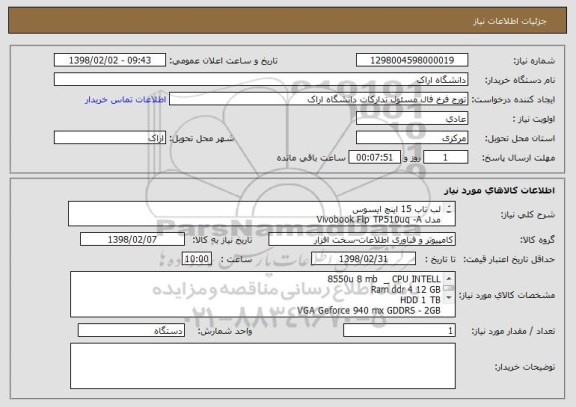This screenshot has height=407, width=576.
Task: Click the goods group field
Action: point(362,239)
